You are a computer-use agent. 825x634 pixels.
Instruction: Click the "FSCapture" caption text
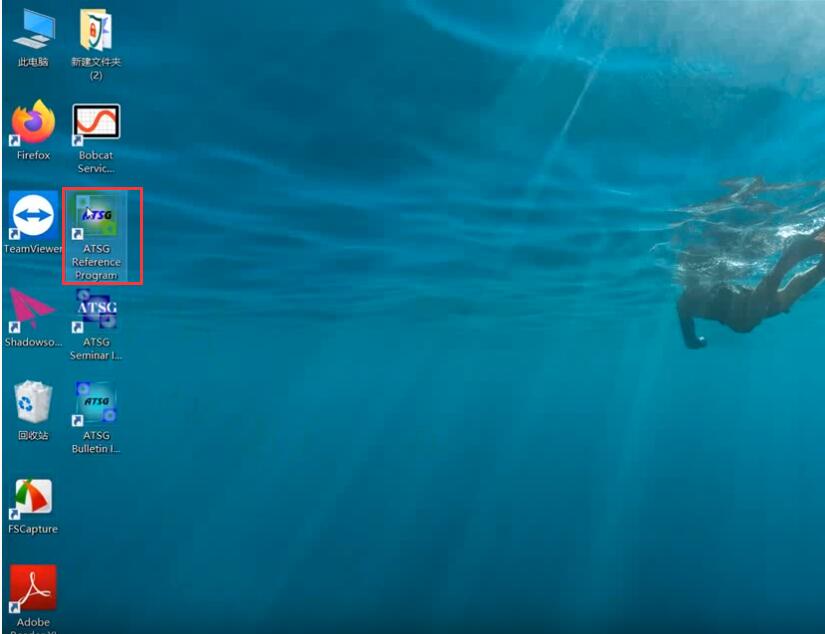[33, 529]
